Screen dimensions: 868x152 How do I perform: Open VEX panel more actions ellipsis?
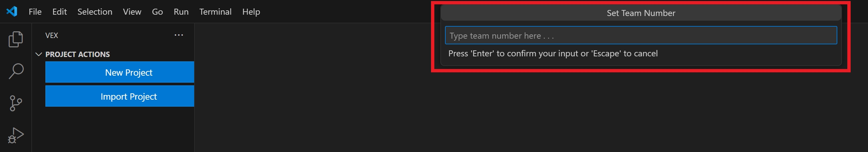pos(178,35)
